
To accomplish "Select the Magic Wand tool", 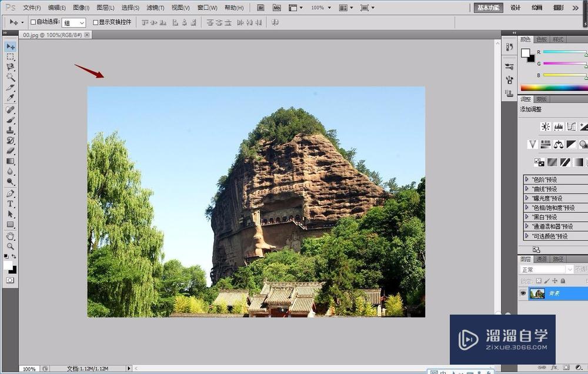I will click(x=10, y=77).
